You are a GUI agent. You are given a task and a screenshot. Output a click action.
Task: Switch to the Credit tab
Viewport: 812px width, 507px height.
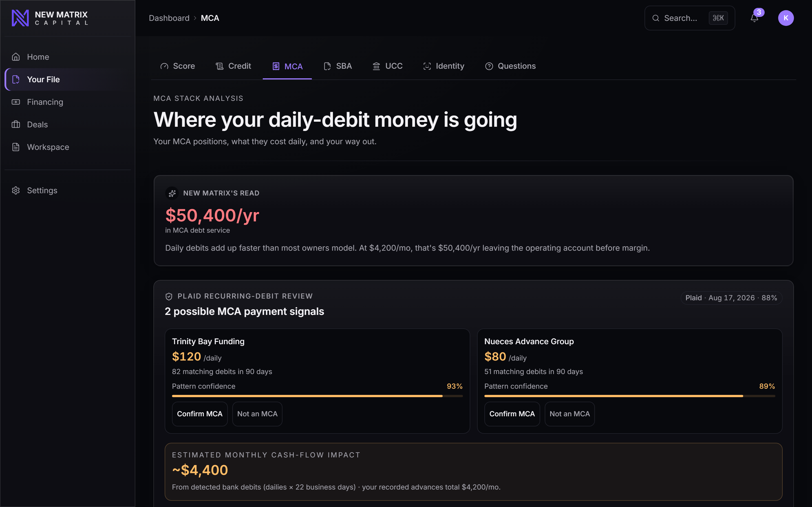click(233, 66)
